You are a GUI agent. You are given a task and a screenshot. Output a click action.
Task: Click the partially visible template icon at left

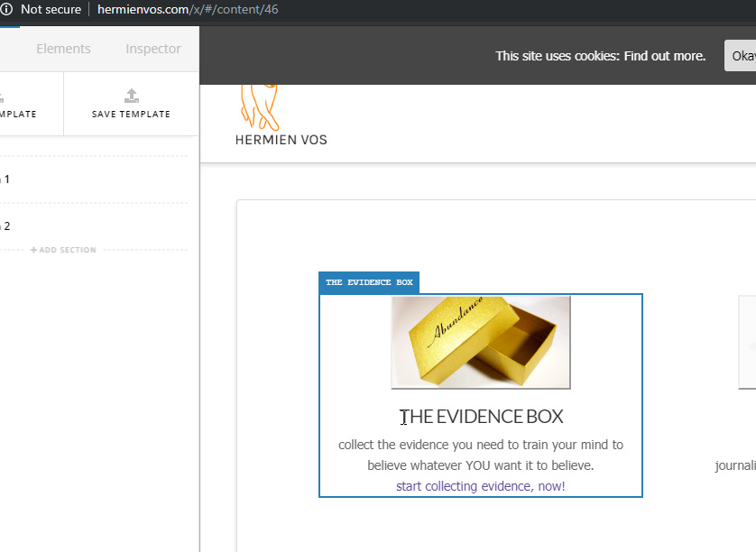pyautogui.click(x=3, y=96)
